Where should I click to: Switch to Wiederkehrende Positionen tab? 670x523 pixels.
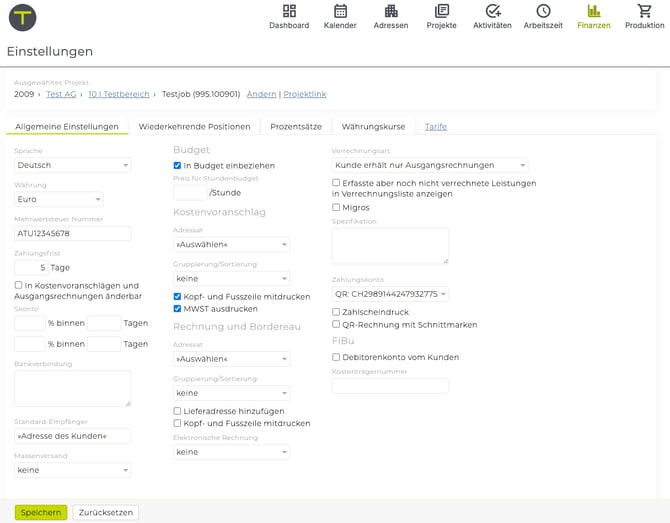(194, 127)
